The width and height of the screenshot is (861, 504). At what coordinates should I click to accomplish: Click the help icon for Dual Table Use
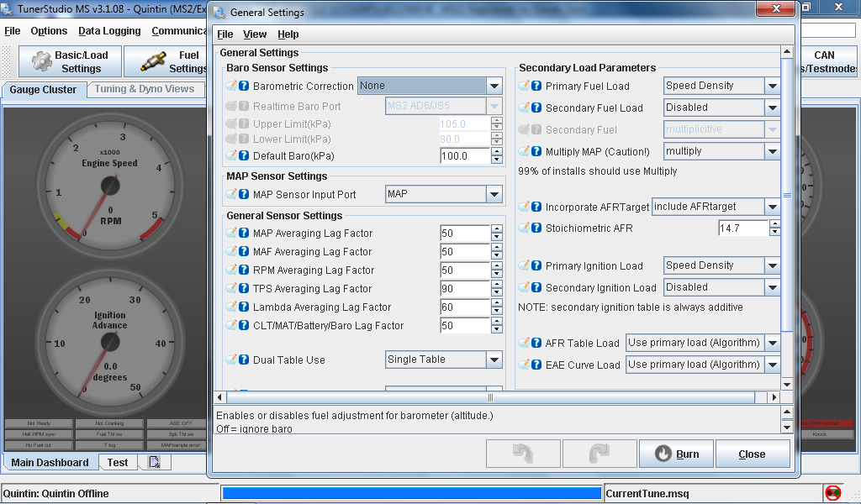[244, 360]
